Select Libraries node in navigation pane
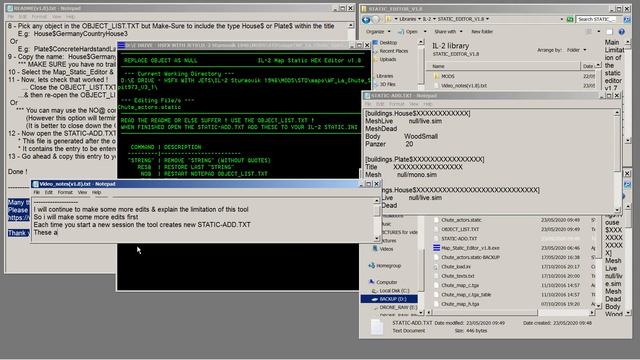Screen dimensions: 640x360 (x=384, y=76)
